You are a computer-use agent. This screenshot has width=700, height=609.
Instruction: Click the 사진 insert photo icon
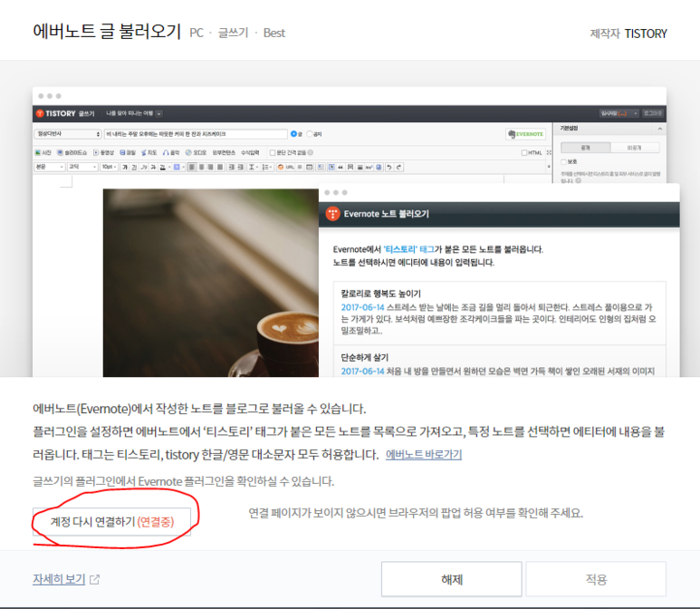point(43,153)
